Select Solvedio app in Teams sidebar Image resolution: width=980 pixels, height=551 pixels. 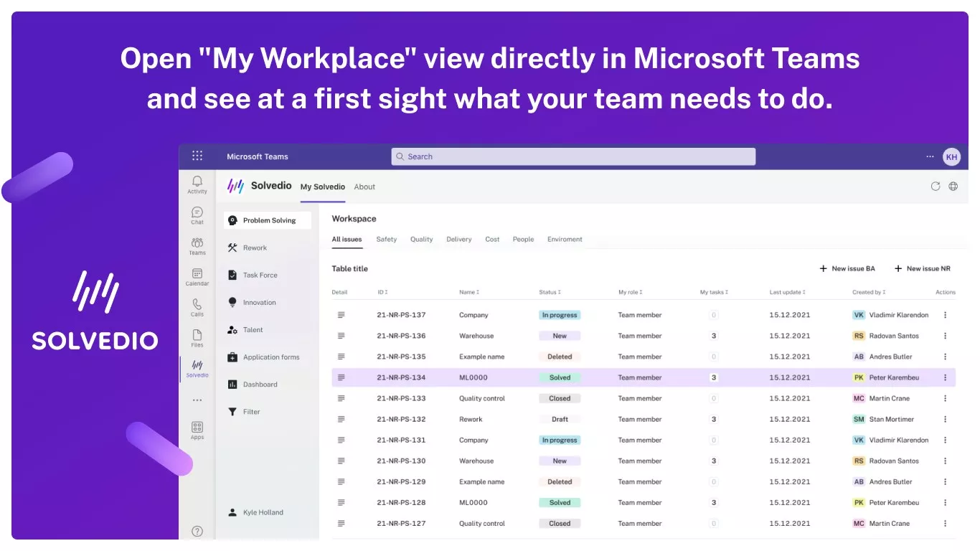click(x=197, y=369)
